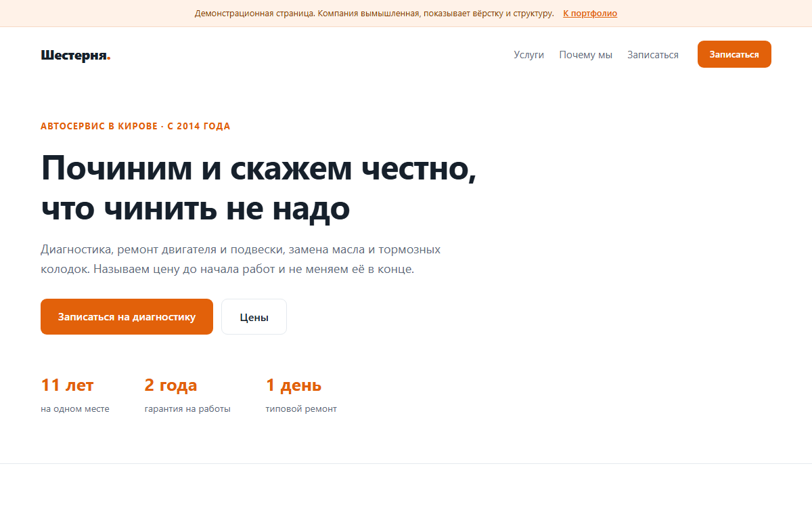Select the plain-text Записаться nav link

[653, 55]
